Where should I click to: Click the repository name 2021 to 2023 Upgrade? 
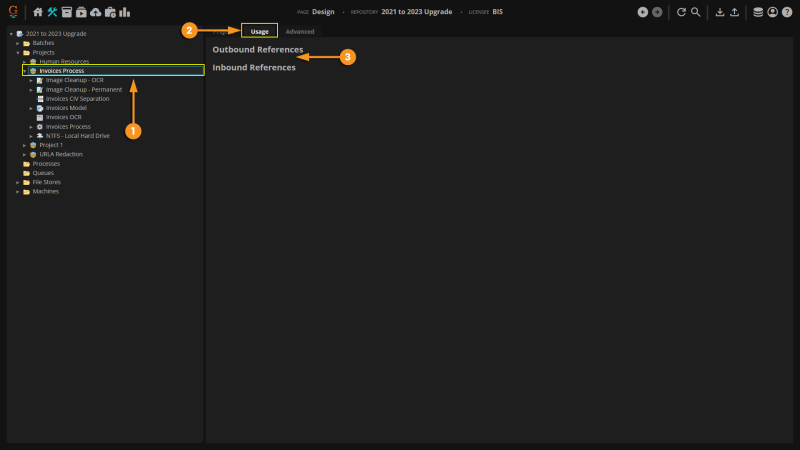(x=416, y=12)
